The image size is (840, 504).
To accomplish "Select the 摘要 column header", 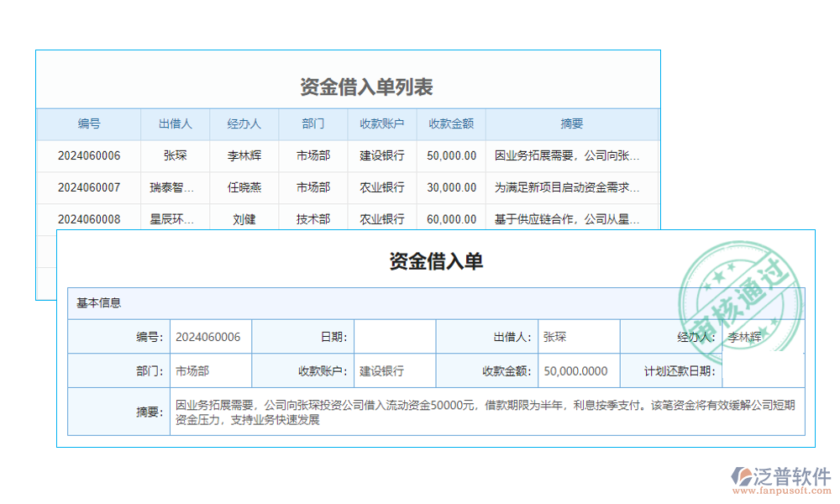I will tap(571, 123).
